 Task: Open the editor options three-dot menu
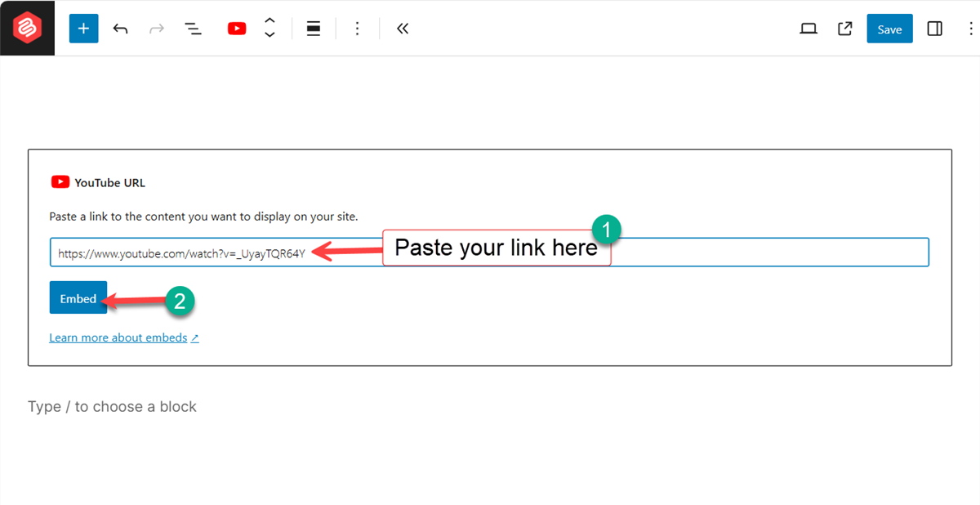[x=970, y=28]
